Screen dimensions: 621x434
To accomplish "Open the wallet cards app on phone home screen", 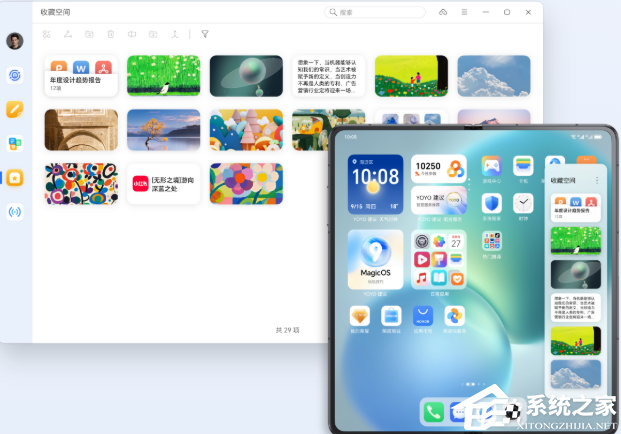I will click(x=523, y=166).
